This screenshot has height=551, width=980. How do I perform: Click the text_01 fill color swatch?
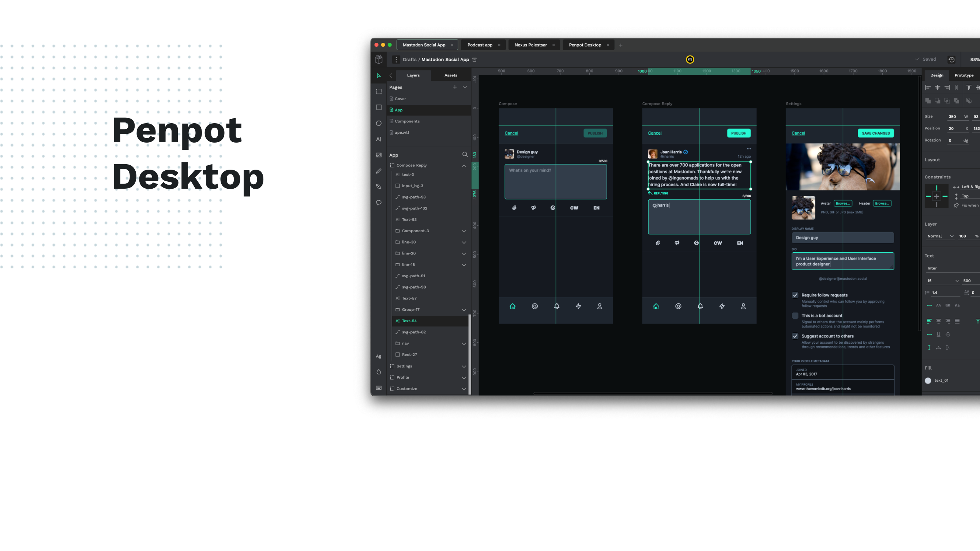click(928, 380)
